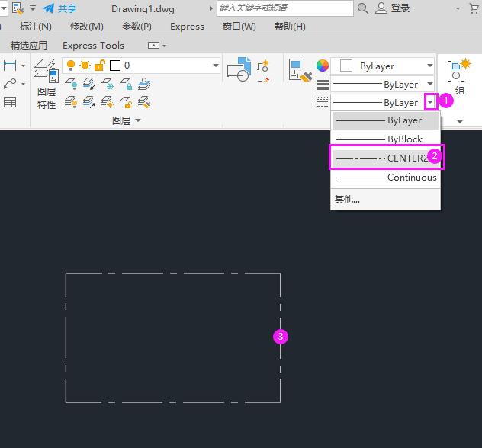Expand the groups panel flyout arrow
Image resolution: width=482 pixels, height=448 pixels.
tap(460, 122)
